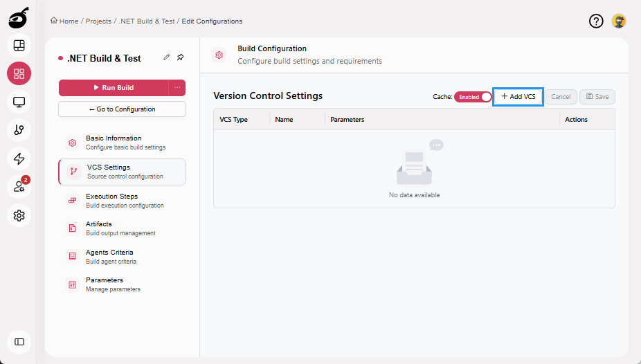Click the Add VCS button

tap(518, 97)
